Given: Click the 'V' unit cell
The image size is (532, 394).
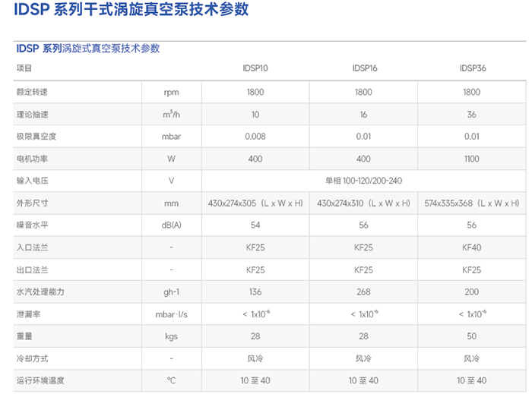Looking at the screenshot, I should pos(171,181).
